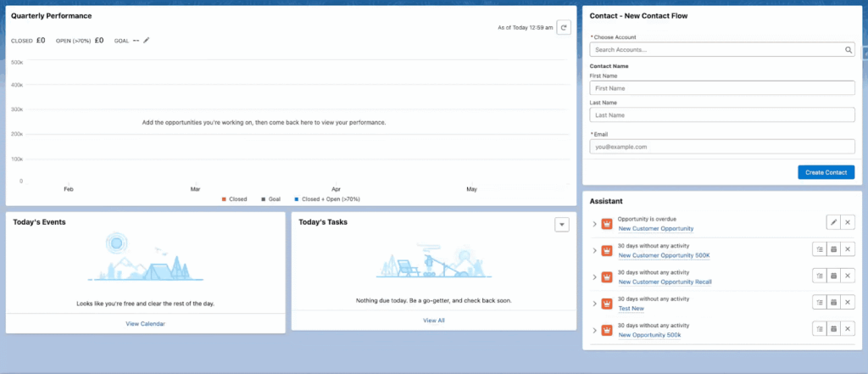Expand the New Opportunity 500k row

tap(594, 330)
